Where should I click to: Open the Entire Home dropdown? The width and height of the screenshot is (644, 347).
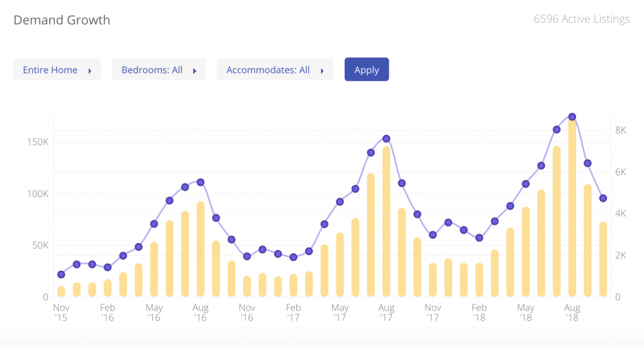pyautogui.click(x=57, y=70)
